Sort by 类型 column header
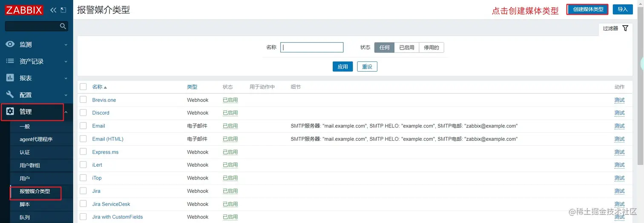The width and height of the screenshot is (644, 223). click(x=192, y=87)
